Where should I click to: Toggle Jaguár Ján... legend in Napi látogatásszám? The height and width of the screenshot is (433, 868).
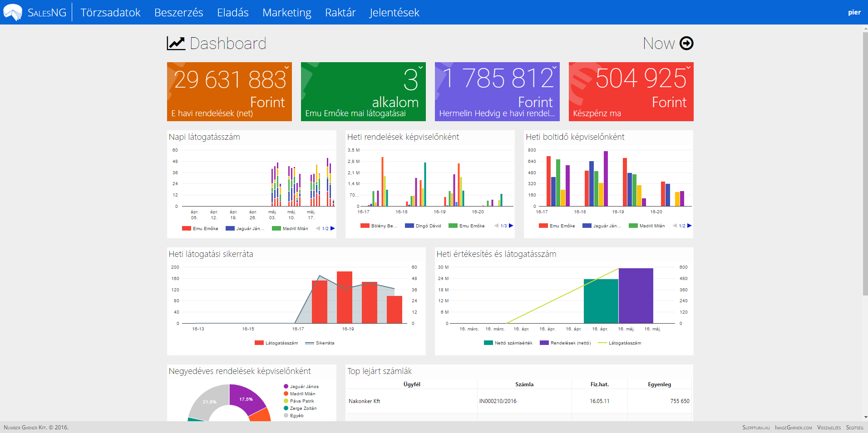coord(245,228)
